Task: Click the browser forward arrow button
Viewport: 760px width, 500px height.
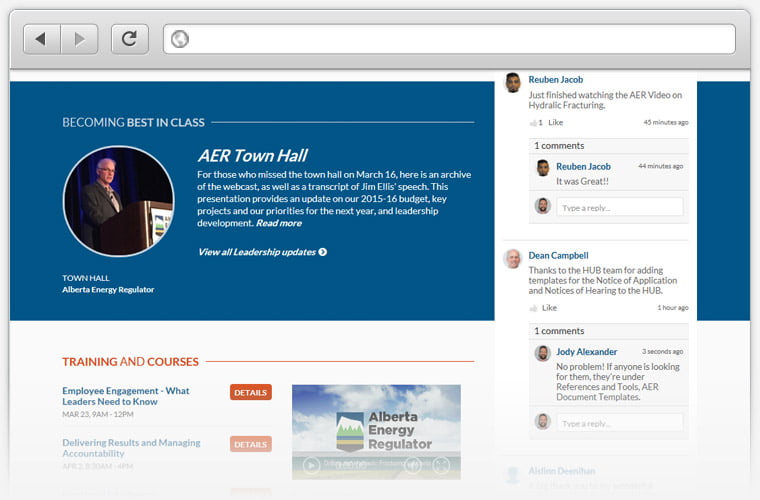Action: point(79,39)
